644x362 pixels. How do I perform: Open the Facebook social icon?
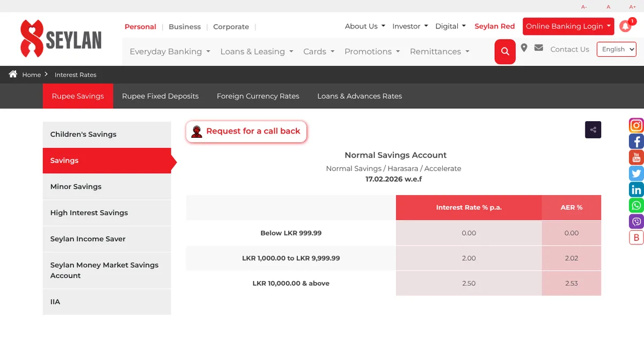[636, 141]
